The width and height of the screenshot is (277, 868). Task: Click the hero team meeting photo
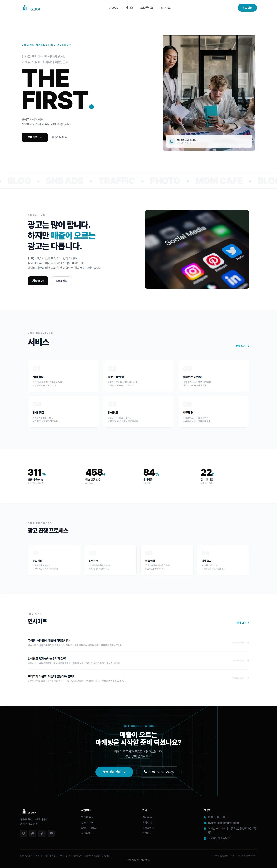click(209, 92)
